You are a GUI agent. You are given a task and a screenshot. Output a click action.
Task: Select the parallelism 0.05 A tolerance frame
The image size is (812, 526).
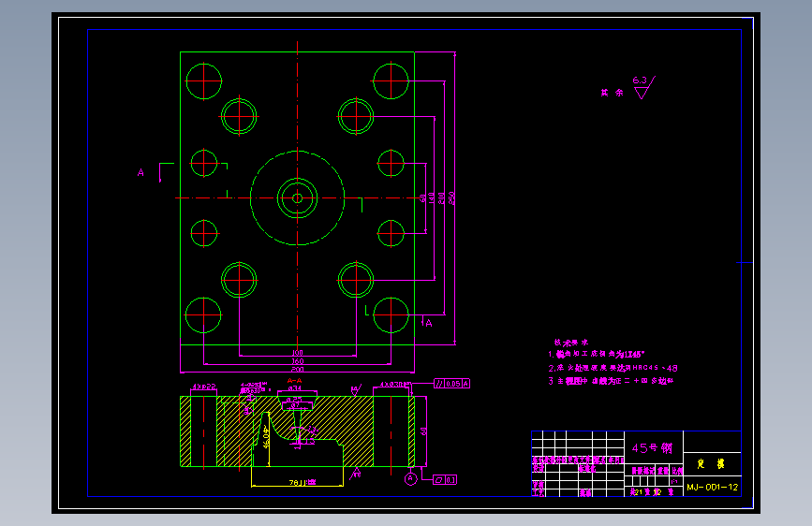(451, 384)
